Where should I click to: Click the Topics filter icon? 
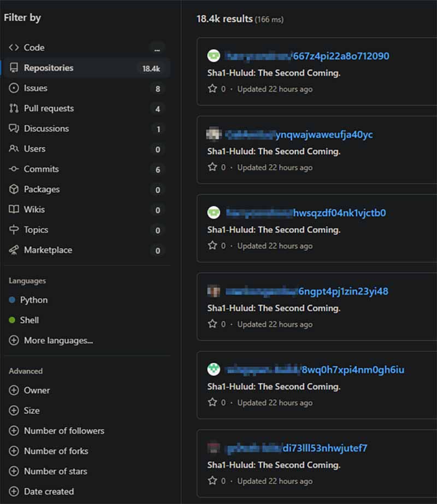click(14, 230)
